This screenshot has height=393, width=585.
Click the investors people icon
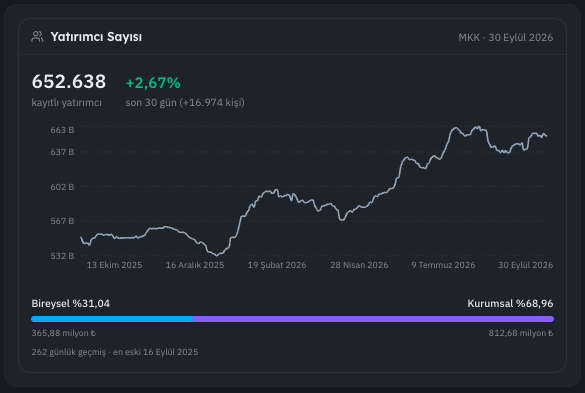[37, 37]
